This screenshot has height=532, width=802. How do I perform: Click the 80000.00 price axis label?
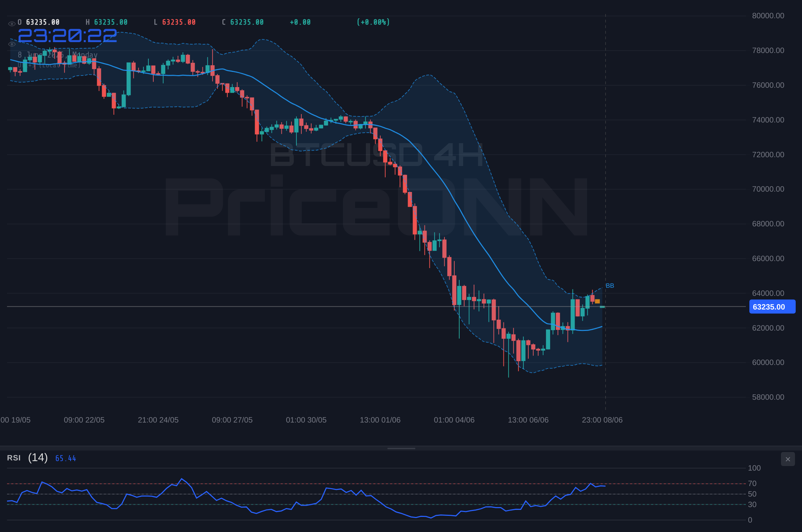pyautogui.click(x=768, y=16)
